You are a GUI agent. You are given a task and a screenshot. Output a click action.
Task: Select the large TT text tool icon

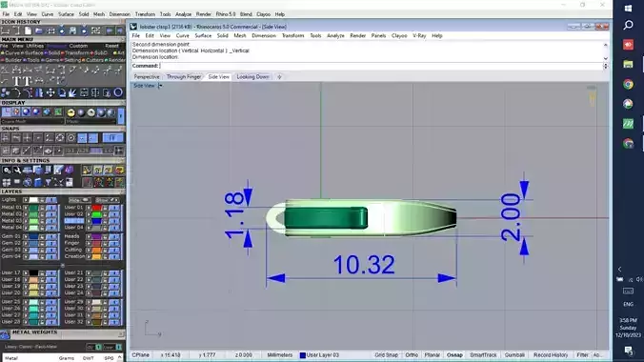(x=21, y=81)
